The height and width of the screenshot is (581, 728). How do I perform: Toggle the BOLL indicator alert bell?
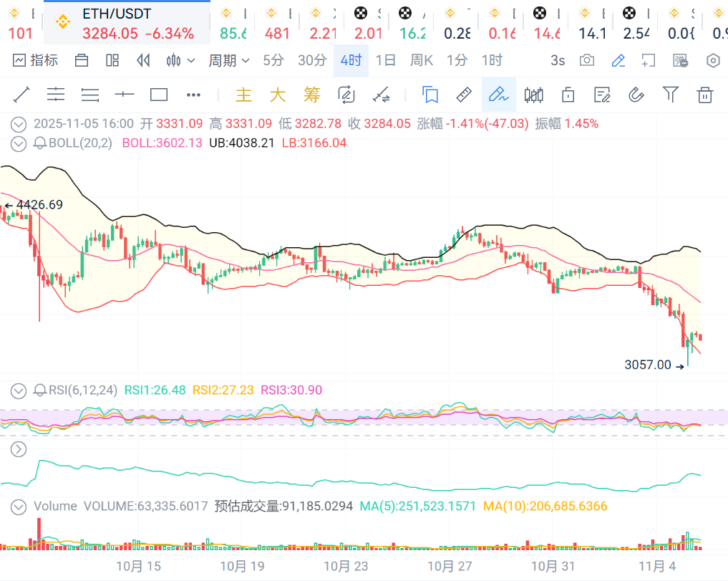(40, 143)
